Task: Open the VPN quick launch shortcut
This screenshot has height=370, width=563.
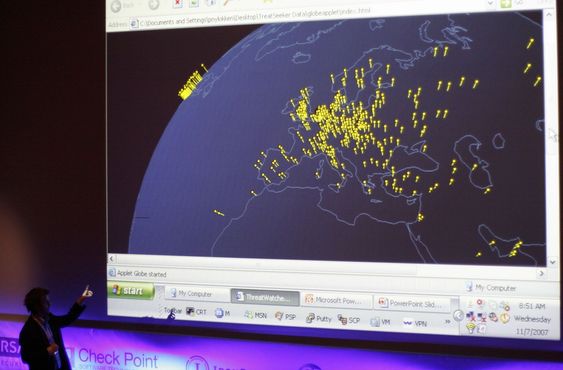Action: click(x=415, y=323)
